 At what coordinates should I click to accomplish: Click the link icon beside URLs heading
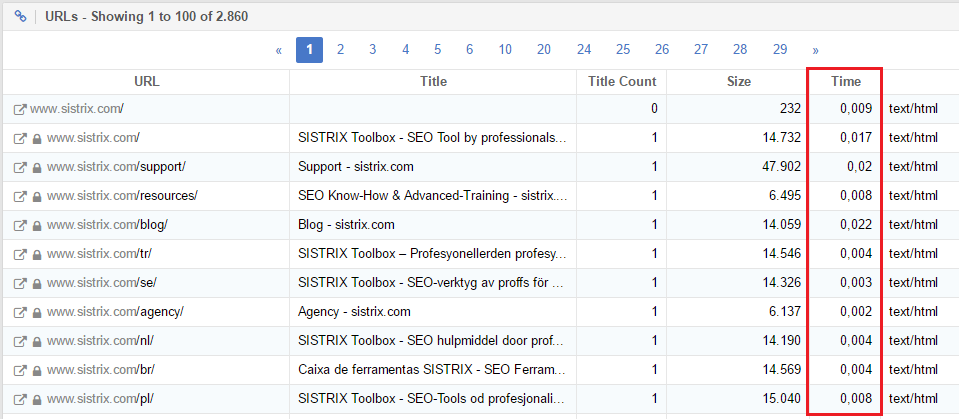[x=20, y=17]
